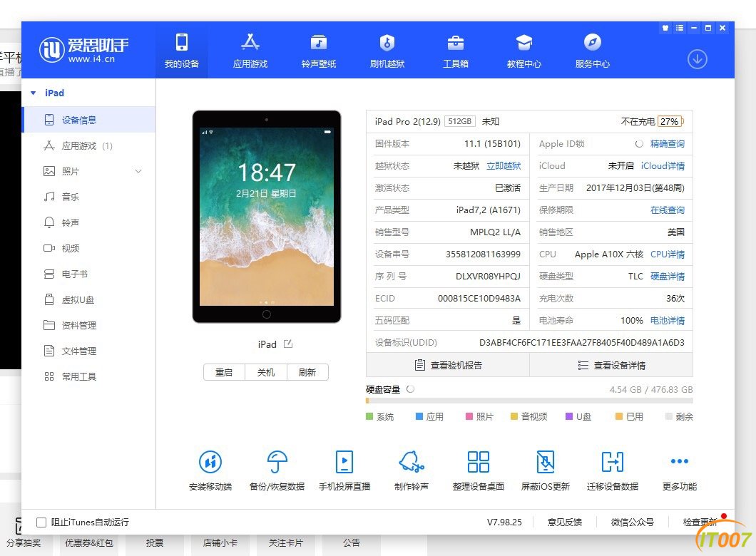Click the 照片 image icon in sidebar

pos(49,171)
